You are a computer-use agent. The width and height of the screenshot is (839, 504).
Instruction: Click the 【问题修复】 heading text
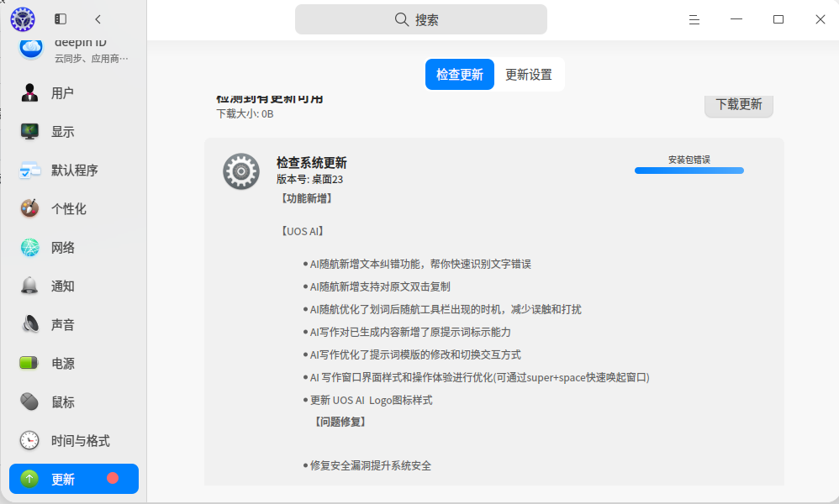pos(340,423)
